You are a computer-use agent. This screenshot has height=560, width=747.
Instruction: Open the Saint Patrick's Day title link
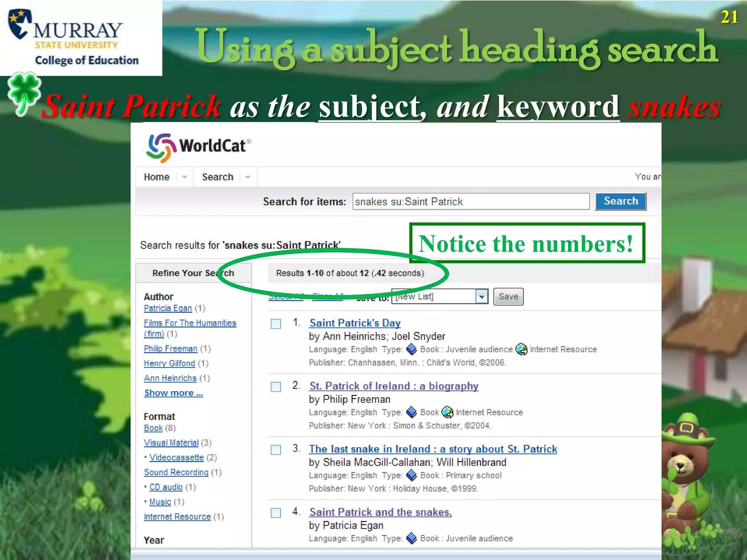click(x=355, y=323)
